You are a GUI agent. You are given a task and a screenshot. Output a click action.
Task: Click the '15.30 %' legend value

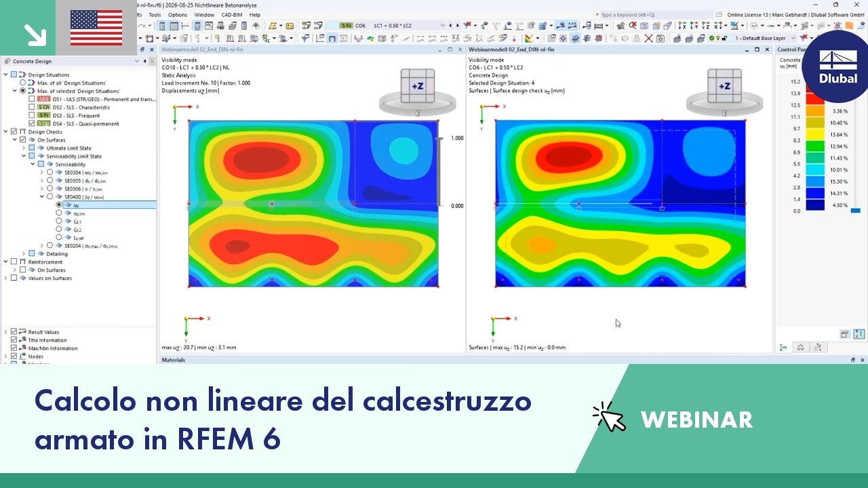coord(840,182)
